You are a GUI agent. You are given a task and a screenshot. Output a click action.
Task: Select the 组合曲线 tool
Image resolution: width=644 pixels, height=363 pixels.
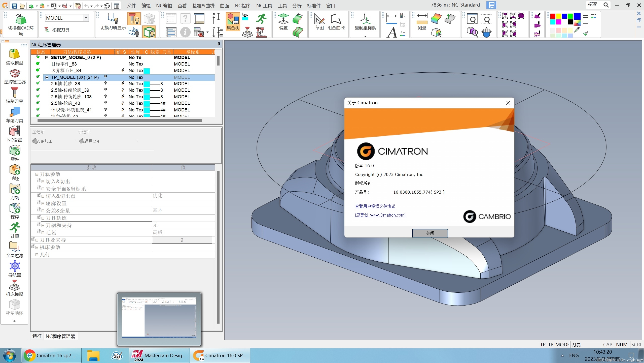[x=336, y=22]
